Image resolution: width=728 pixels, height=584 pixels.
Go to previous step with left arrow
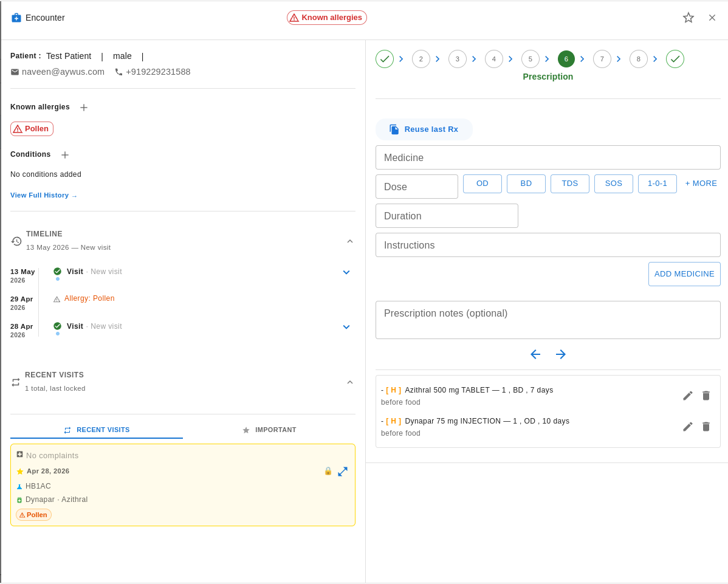[x=535, y=355]
